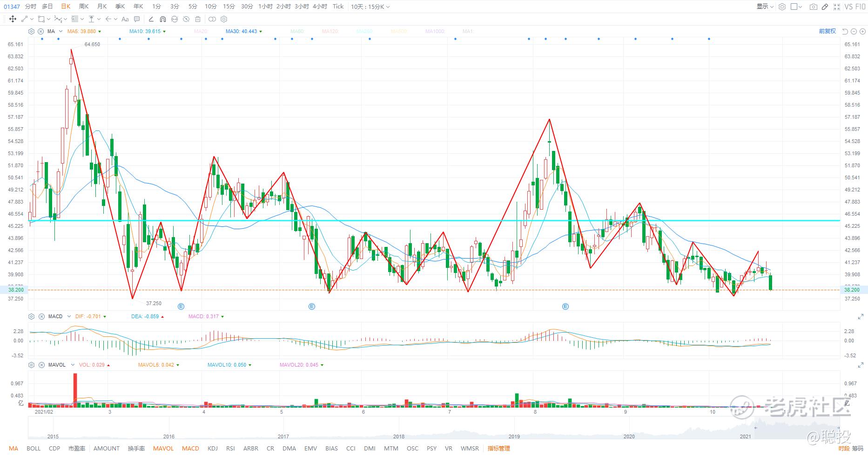Enable the magnet snap tool
Screen dimensions: 868x457
point(162,19)
